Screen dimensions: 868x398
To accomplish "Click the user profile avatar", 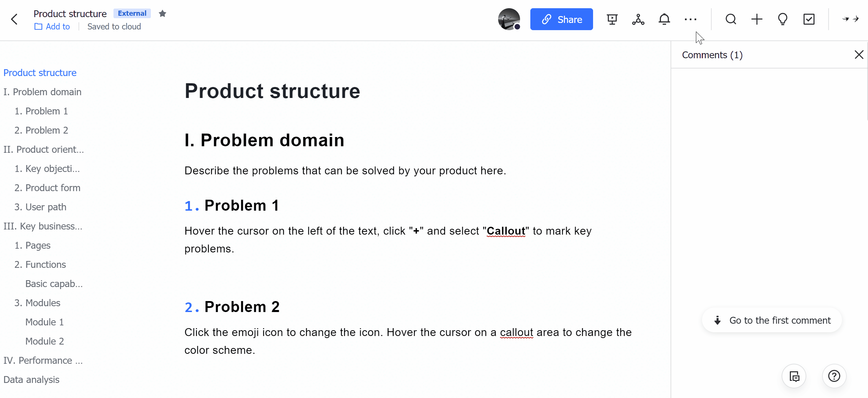I will tap(509, 19).
